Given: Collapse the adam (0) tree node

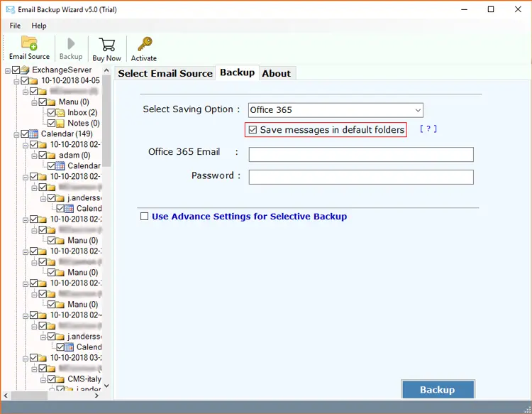Looking at the screenshot, I should [34, 156].
